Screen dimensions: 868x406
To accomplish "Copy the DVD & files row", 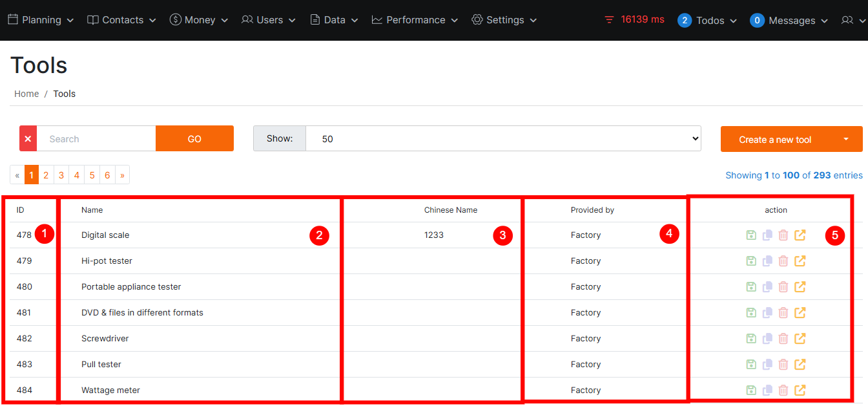I will coord(767,313).
